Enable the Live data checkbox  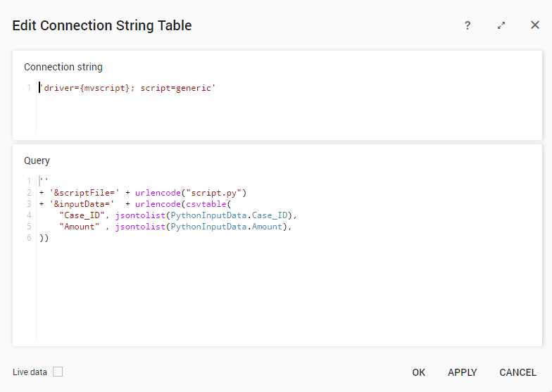pyautogui.click(x=58, y=372)
